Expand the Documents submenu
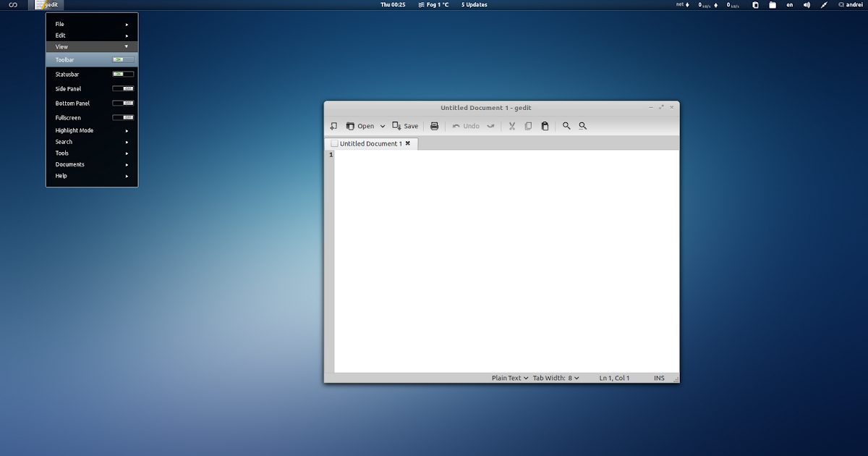Screen dimensions: 868x456 69,164
